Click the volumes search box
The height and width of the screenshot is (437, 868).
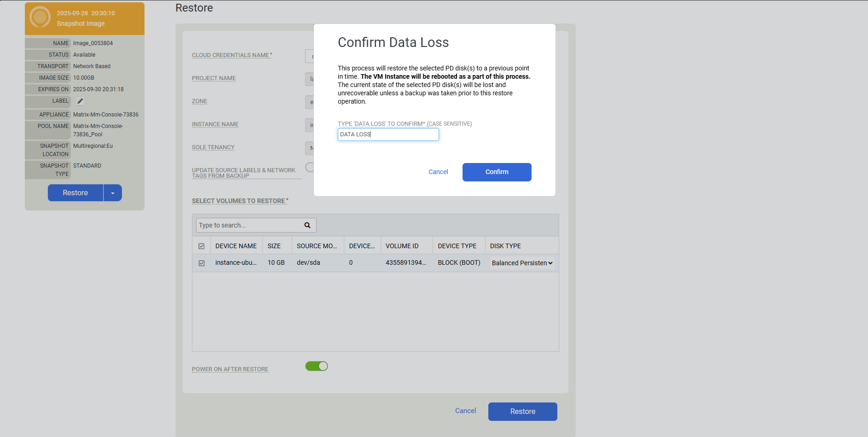tap(249, 225)
